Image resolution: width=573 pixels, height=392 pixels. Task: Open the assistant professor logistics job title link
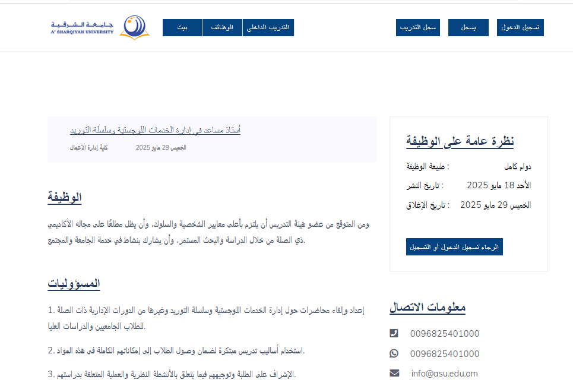point(155,129)
